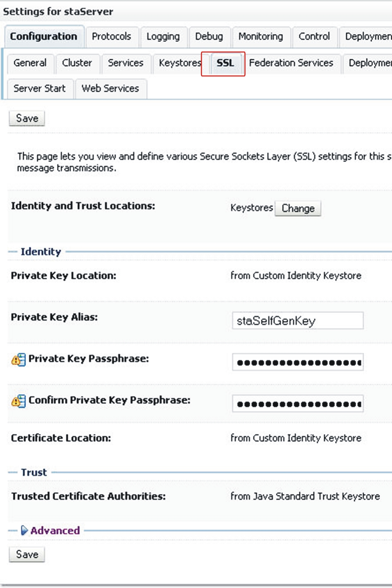Image resolution: width=392 pixels, height=588 pixels.
Task: Open the Federation Services sub-tab
Action: (x=291, y=63)
